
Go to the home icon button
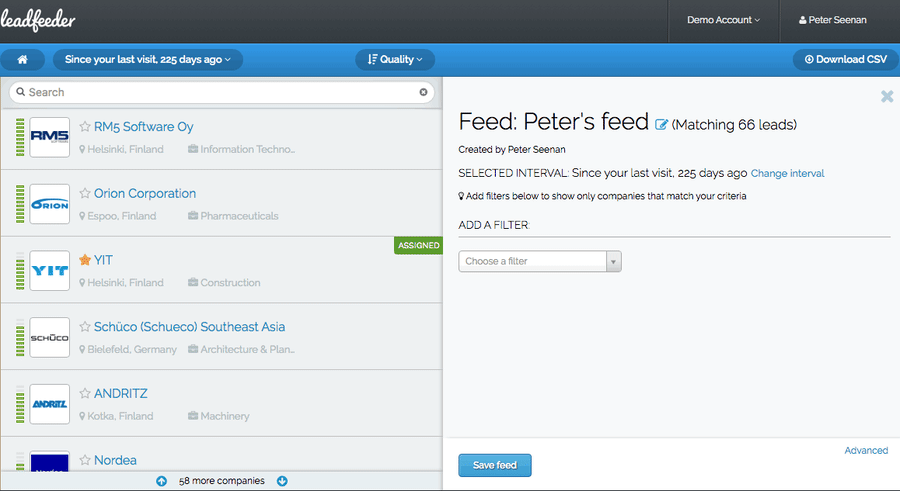(x=22, y=60)
